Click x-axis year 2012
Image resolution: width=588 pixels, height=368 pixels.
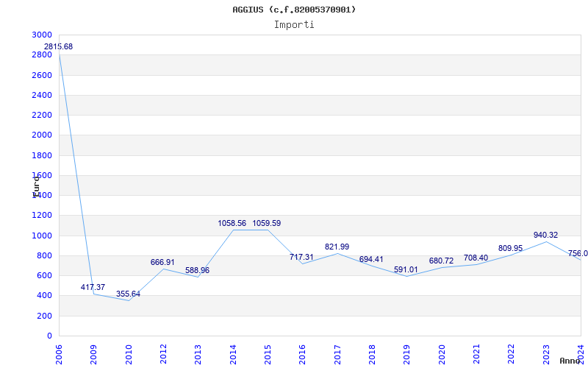click(x=163, y=355)
